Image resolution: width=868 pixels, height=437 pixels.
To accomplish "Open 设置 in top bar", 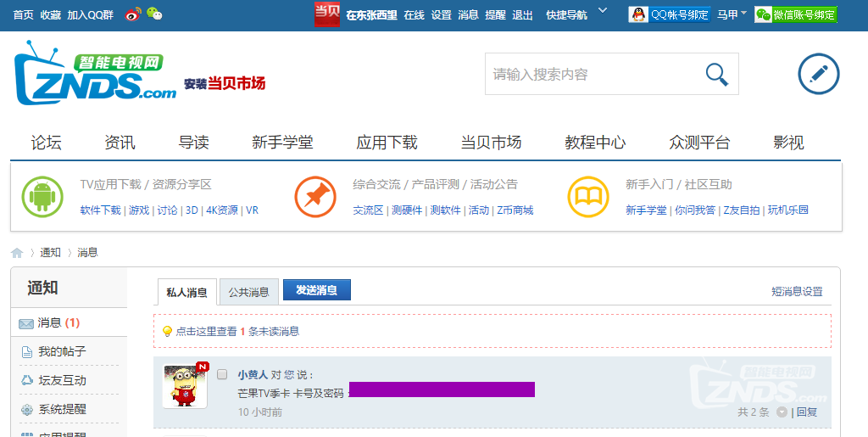I will click(441, 15).
